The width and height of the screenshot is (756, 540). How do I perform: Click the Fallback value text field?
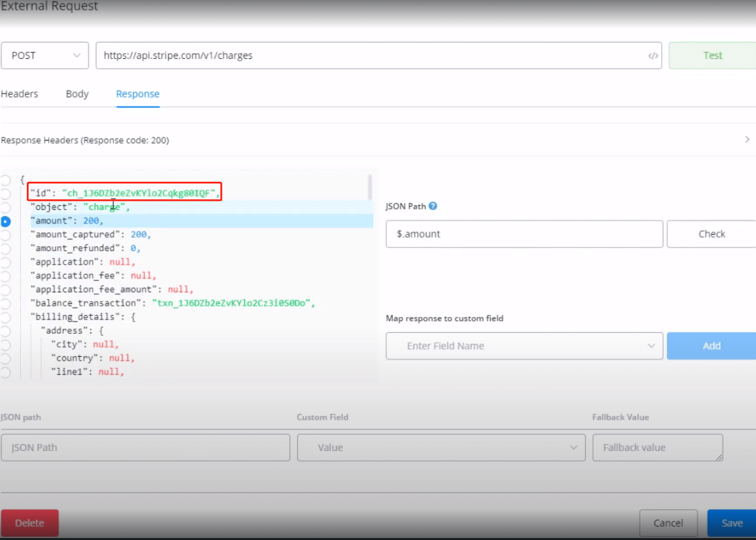click(657, 448)
